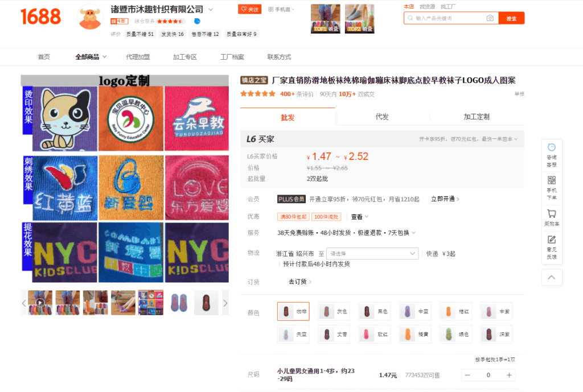Open the TOP2 best-seller thumbnail
The image size is (583, 392).
[360, 19]
